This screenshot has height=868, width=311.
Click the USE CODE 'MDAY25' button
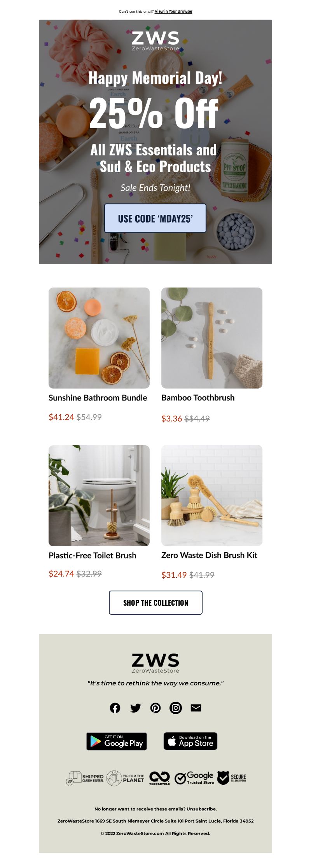[155, 218]
